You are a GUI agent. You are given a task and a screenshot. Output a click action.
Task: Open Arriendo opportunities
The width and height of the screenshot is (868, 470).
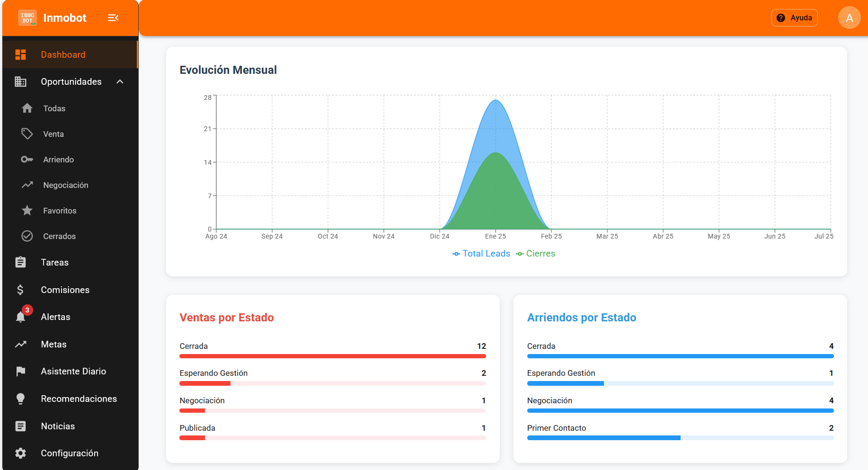coord(70,160)
